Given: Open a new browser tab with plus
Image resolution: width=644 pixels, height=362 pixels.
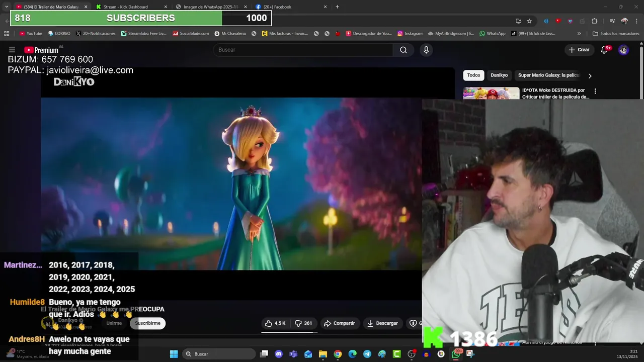Looking at the screenshot, I should 337,7.
